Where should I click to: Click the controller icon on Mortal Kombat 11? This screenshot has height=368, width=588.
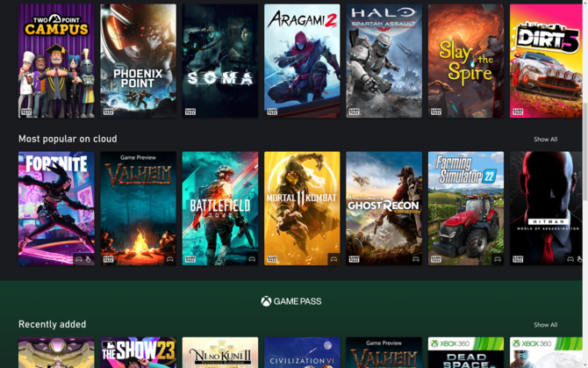click(333, 259)
